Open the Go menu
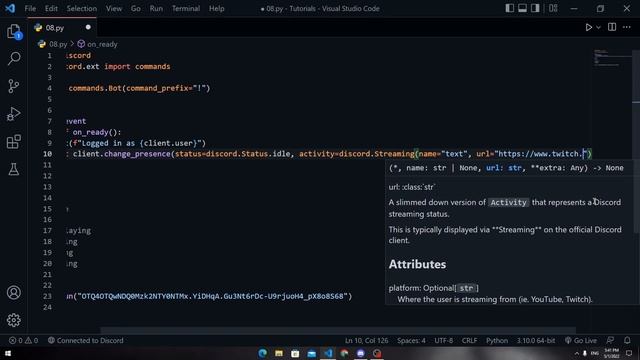640x360 pixels. click(x=136, y=8)
